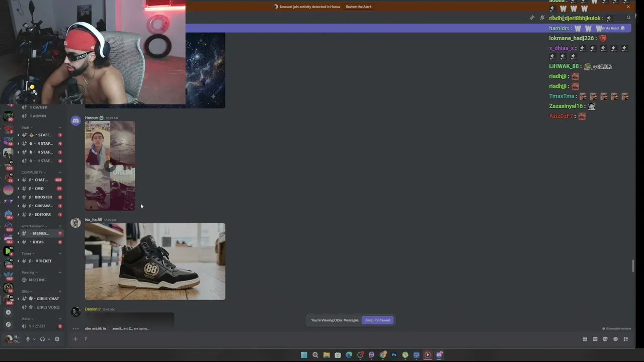Expand headphone output options arrow
The image size is (644, 362).
pyautogui.click(x=49, y=339)
